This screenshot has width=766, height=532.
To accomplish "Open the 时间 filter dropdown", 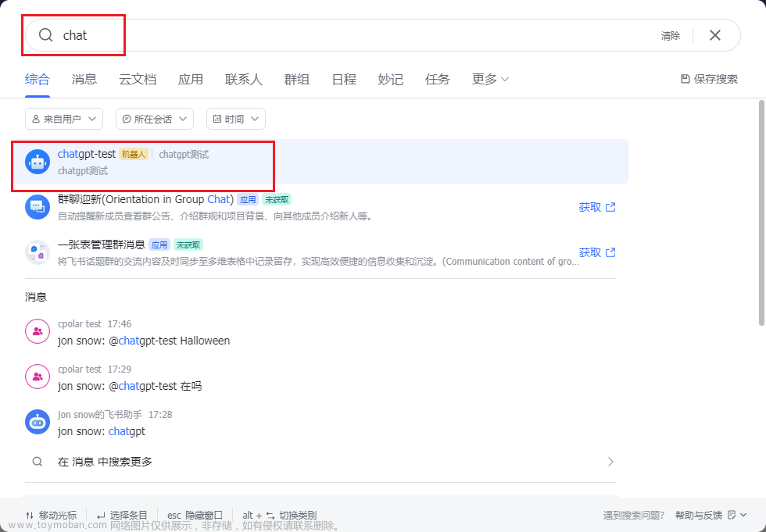I will click(x=236, y=119).
